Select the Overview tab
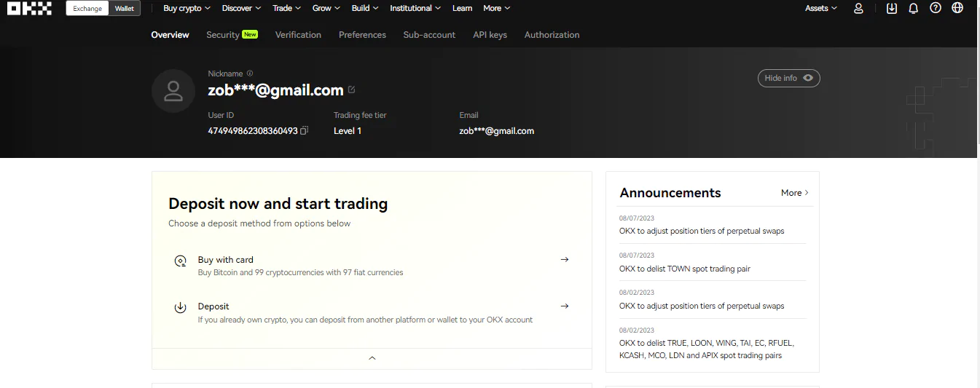 [170, 34]
